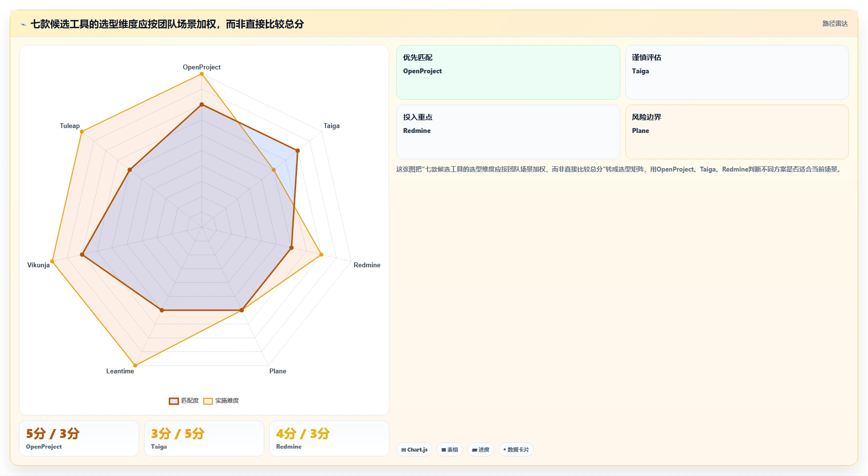The width and height of the screenshot is (868, 476).
Task: Click the 5分 / 3分 OpenProject score card
Action: pyautogui.click(x=79, y=438)
